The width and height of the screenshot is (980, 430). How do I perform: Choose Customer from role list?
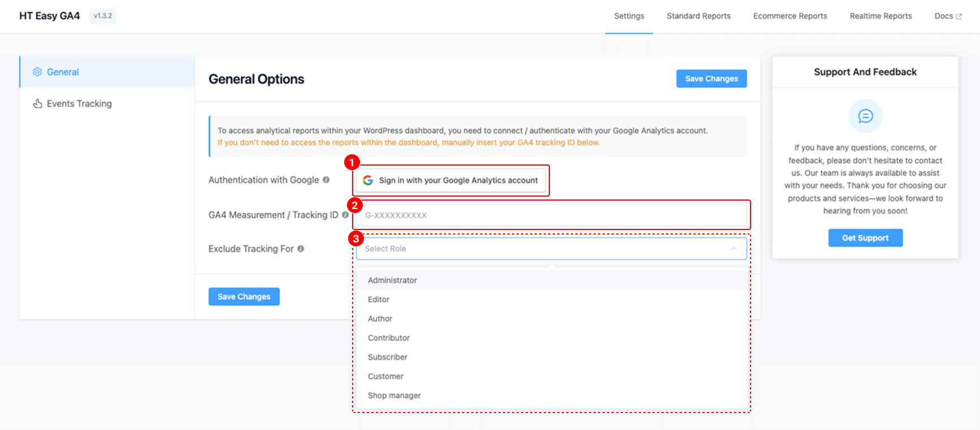click(552, 376)
